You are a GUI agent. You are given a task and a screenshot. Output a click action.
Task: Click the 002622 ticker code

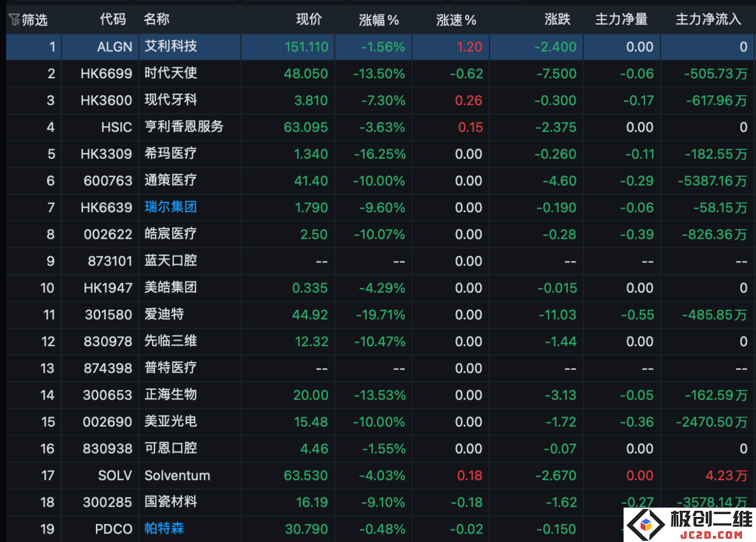(108, 234)
